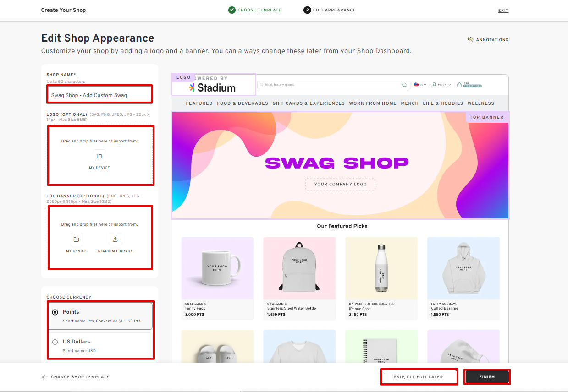Open the shopping bag icon in the preview
The image size is (568, 392).
tap(459, 84)
